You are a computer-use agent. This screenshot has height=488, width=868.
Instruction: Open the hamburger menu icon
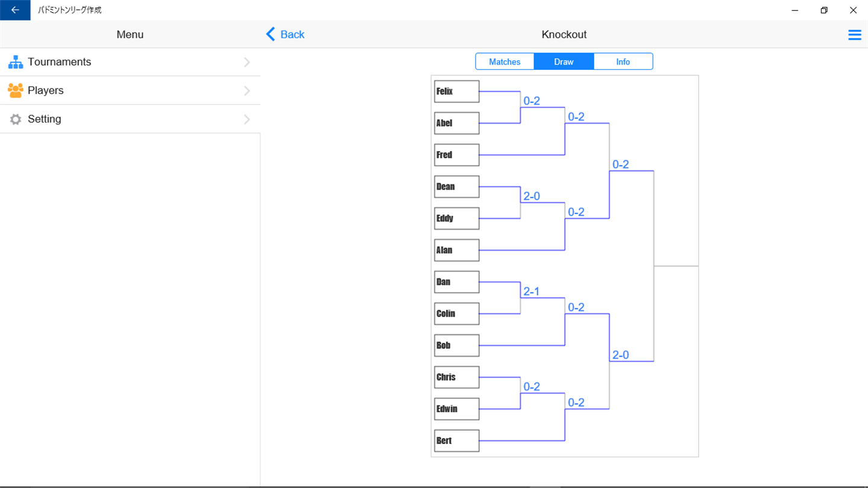tap(854, 35)
